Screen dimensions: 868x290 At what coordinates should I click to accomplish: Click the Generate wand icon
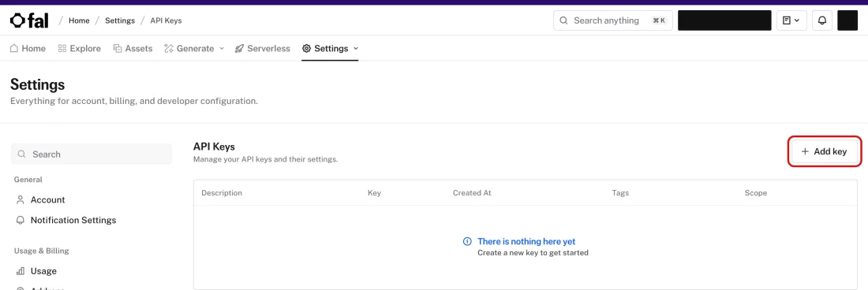point(169,49)
